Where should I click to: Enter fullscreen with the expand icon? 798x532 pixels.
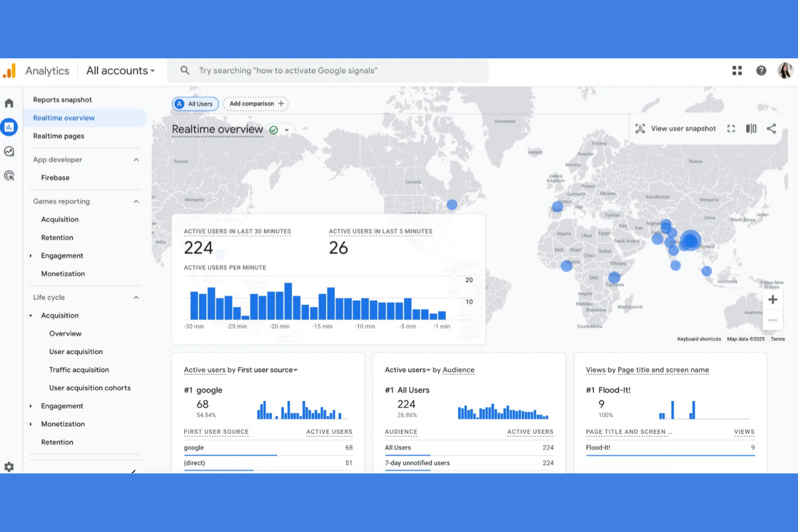731,128
